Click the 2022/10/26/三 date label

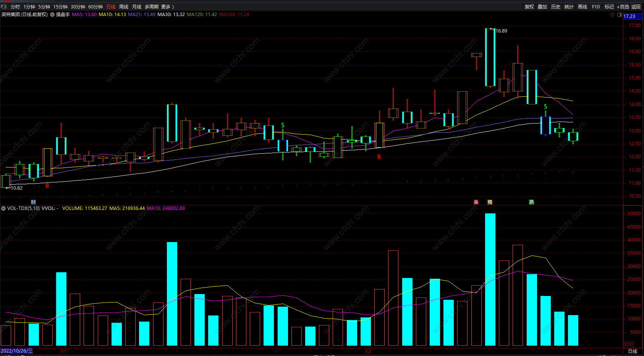[17, 351]
